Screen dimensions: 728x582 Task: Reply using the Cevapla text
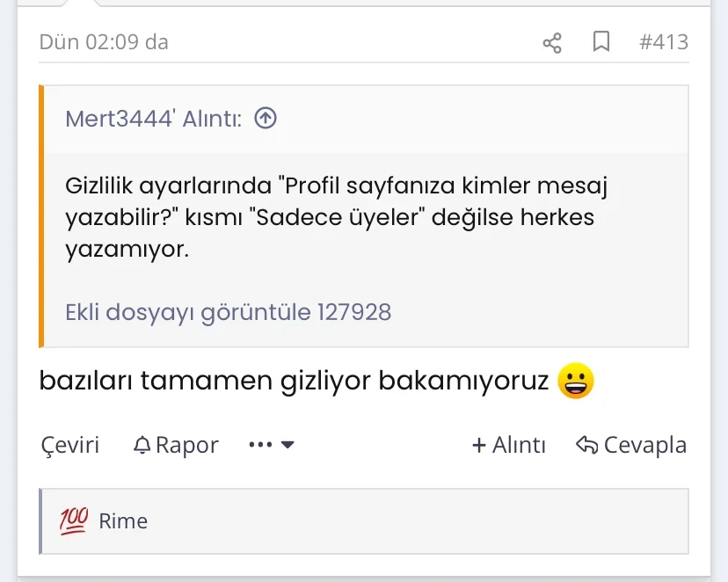coord(644,446)
